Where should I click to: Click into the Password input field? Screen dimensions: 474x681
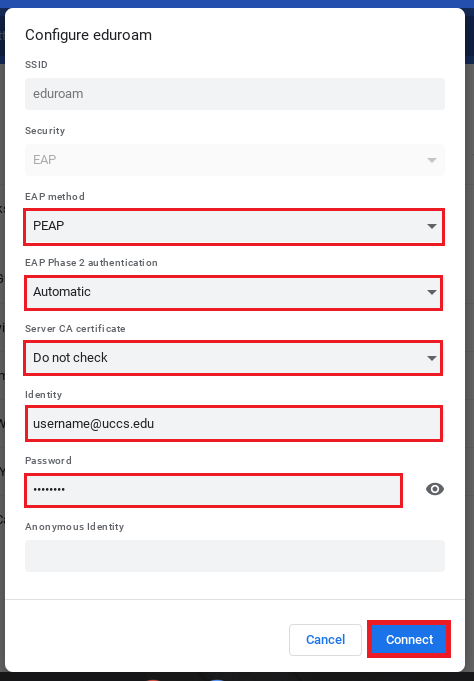pos(213,490)
